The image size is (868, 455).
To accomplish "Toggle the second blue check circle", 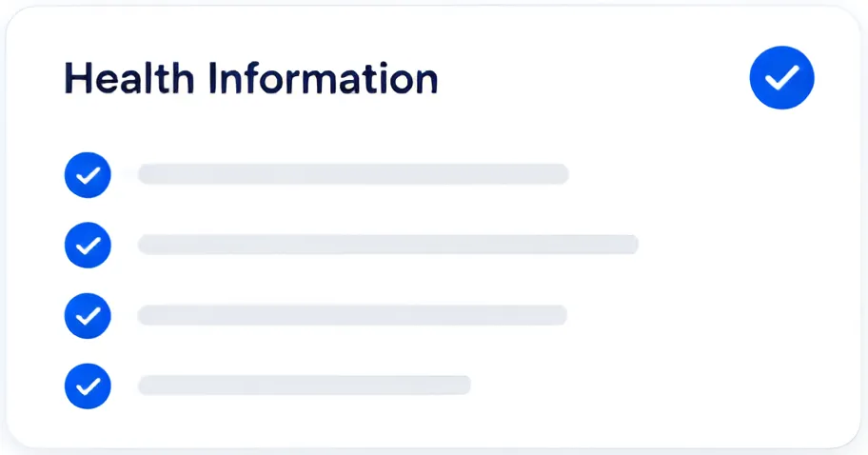I will coord(88,246).
